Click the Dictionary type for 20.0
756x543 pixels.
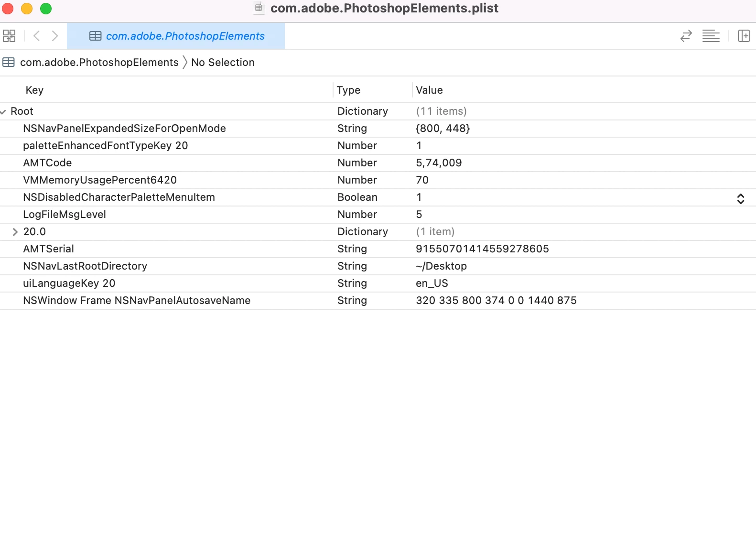point(363,231)
